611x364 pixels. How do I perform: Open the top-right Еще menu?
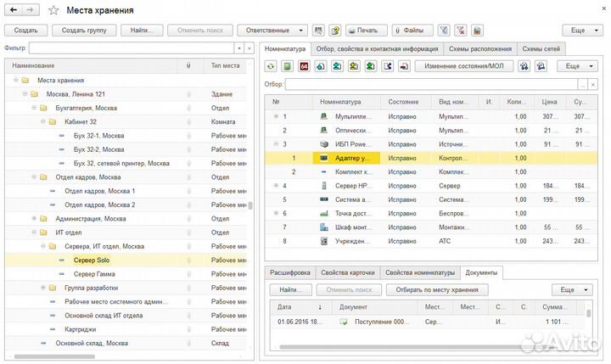point(582,30)
